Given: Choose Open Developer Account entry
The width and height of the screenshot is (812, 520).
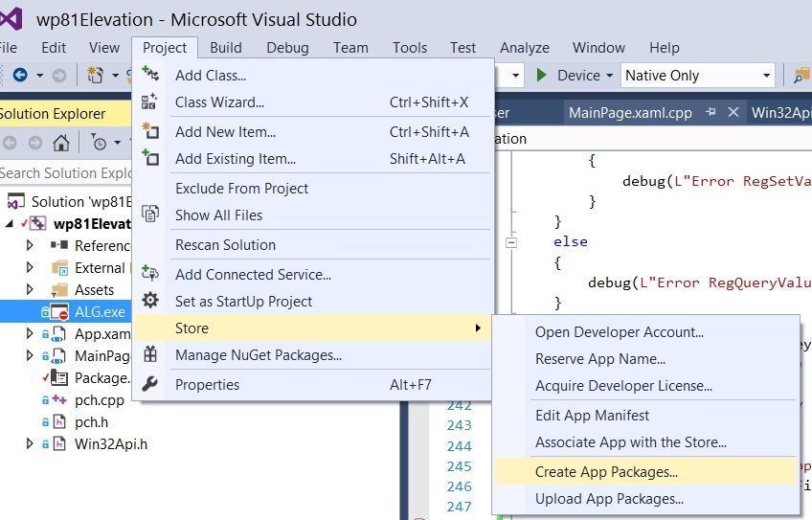Looking at the screenshot, I should click(644, 332).
